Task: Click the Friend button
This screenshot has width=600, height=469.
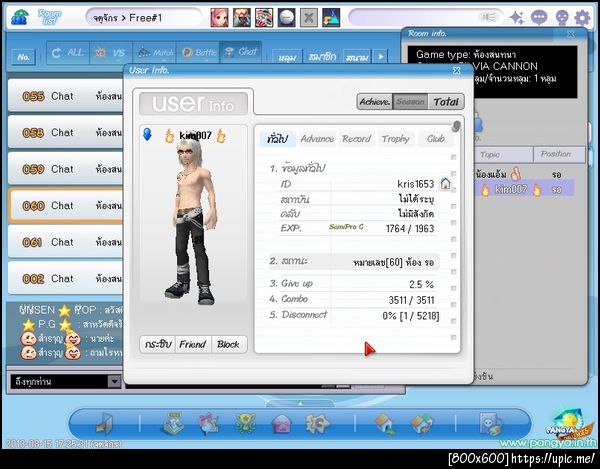Action: tap(192, 345)
